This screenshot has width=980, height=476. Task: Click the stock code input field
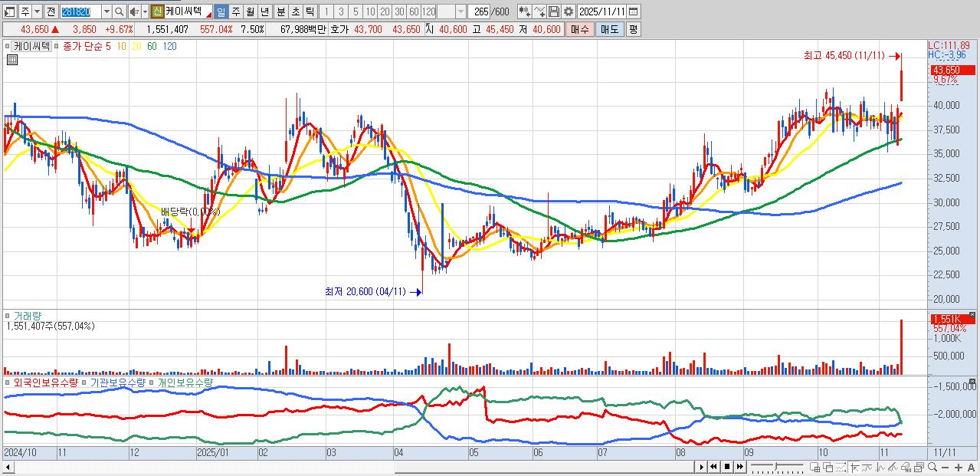pyautogui.click(x=80, y=11)
